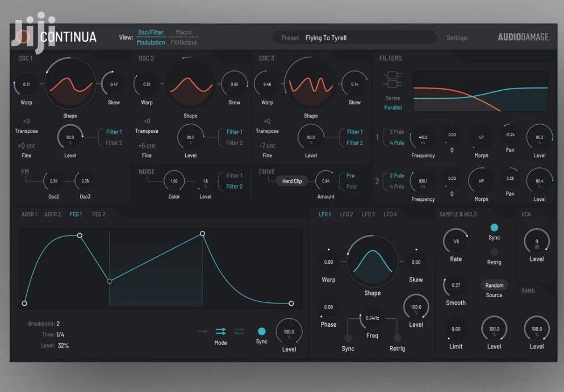Click the OSC 1 Warp knob

(26, 84)
